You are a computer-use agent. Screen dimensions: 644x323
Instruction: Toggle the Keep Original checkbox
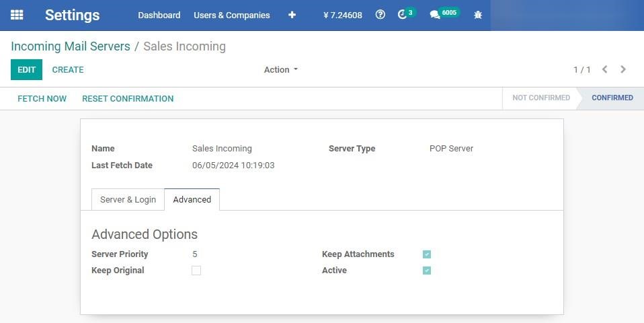coord(196,271)
